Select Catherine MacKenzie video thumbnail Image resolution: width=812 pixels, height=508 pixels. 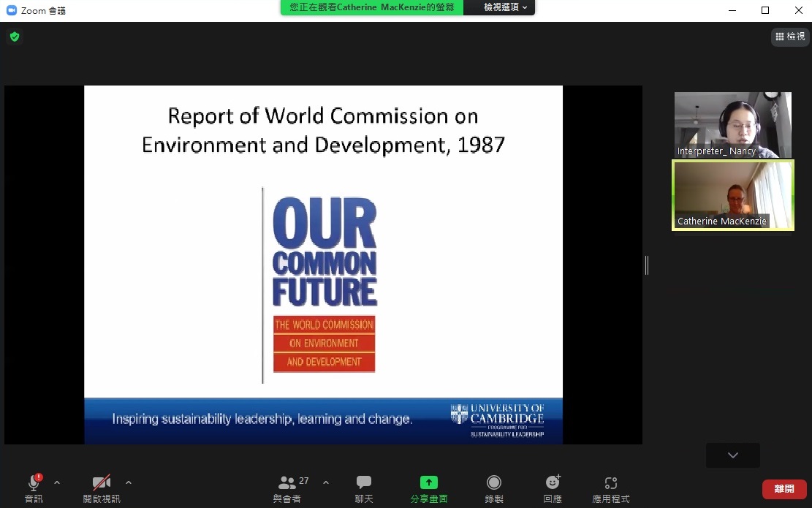(732, 196)
